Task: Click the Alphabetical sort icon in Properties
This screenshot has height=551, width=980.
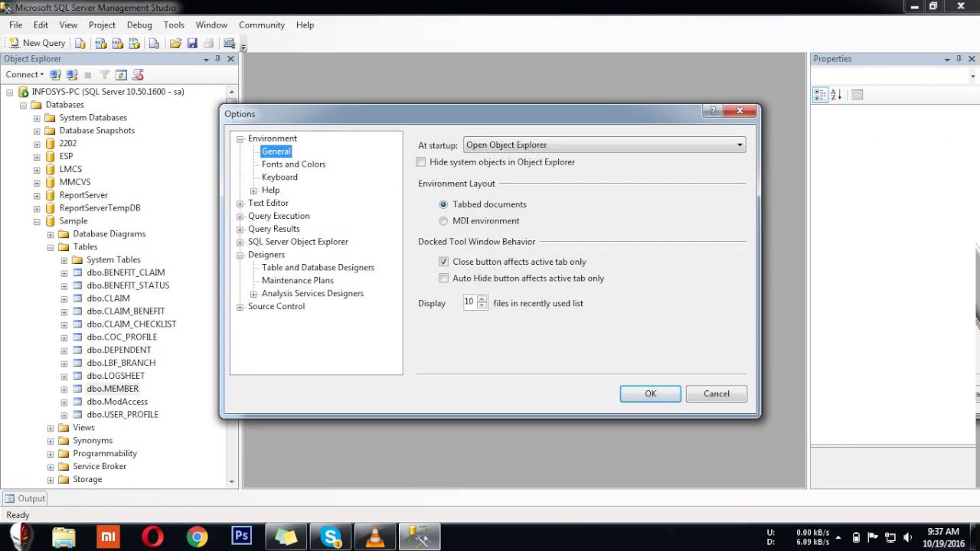Action: [836, 94]
